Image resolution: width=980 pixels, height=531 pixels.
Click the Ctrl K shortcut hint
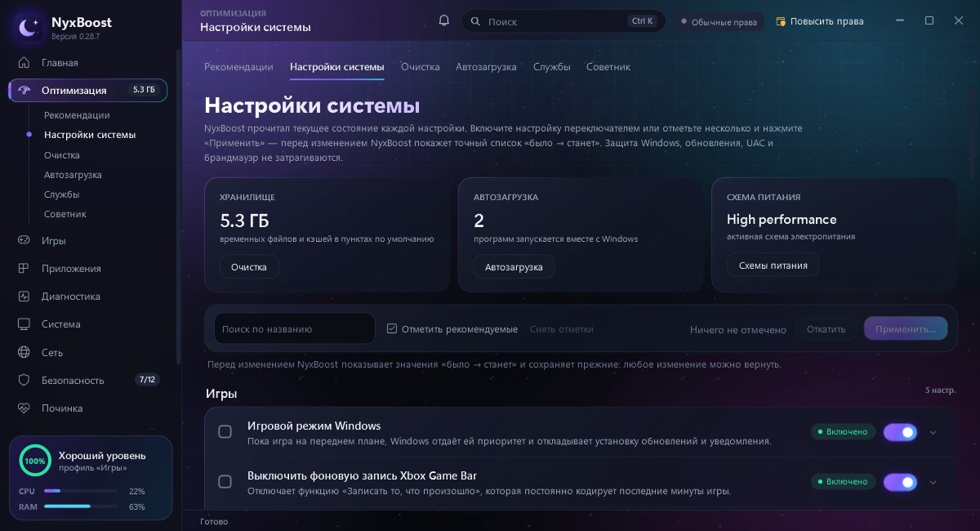(x=642, y=21)
